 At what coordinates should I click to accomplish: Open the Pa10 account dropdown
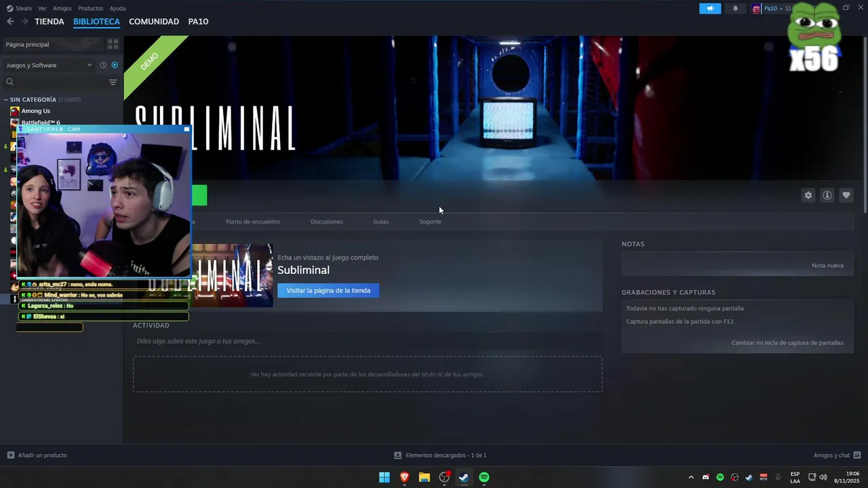(773, 9)
